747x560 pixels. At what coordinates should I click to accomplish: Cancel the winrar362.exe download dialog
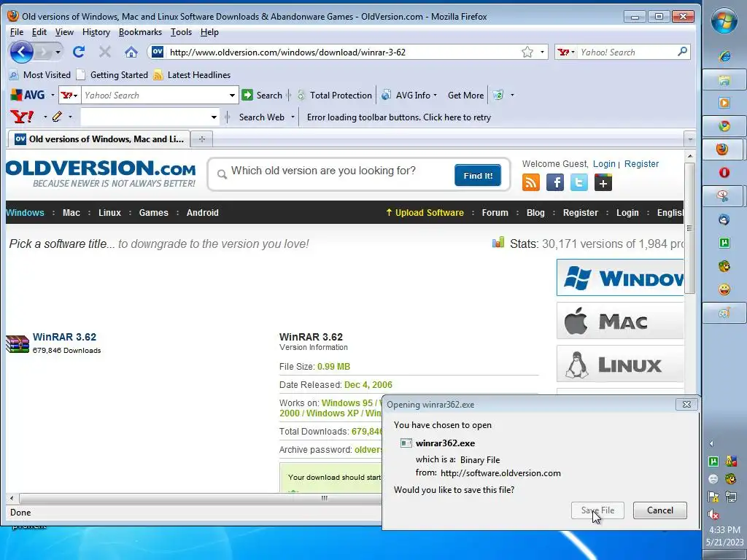point(659,510)
